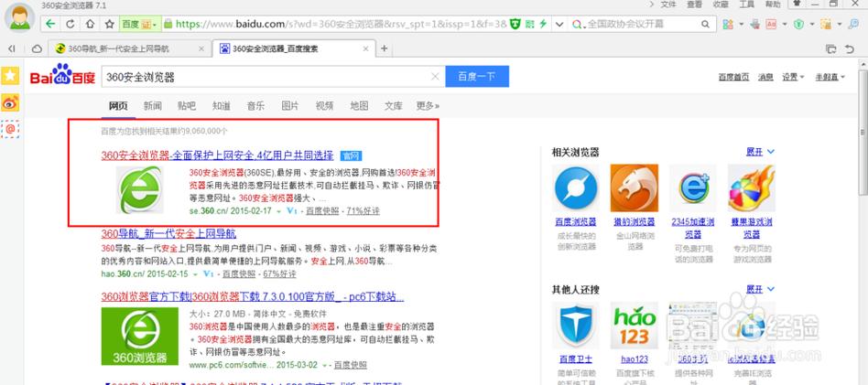The width and height of the screenshot is (868, 385).
Task: Click the green shield toolbar extension icon
Action: (797, 24)
